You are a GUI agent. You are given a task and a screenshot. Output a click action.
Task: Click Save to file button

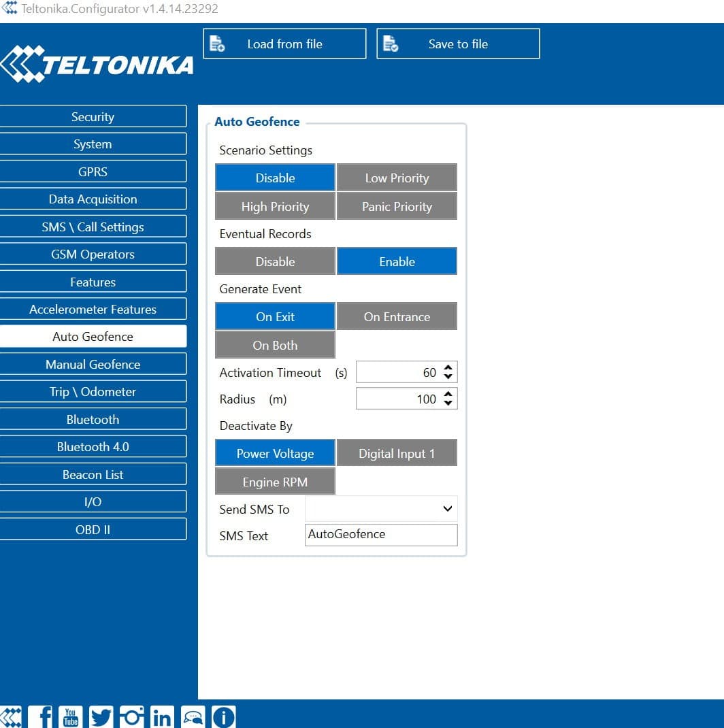(x=458, y=44)
